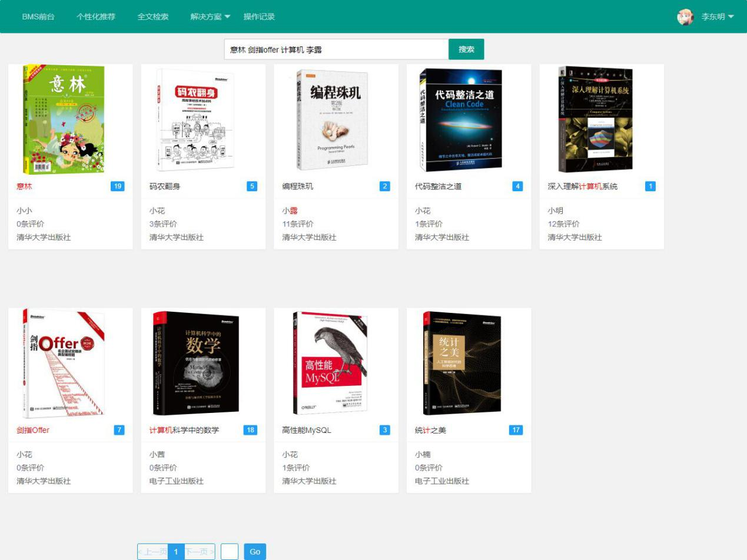The image size is (747, 560).
Task: Open the 编程珠玑 book cover
Action: point(332,120)
